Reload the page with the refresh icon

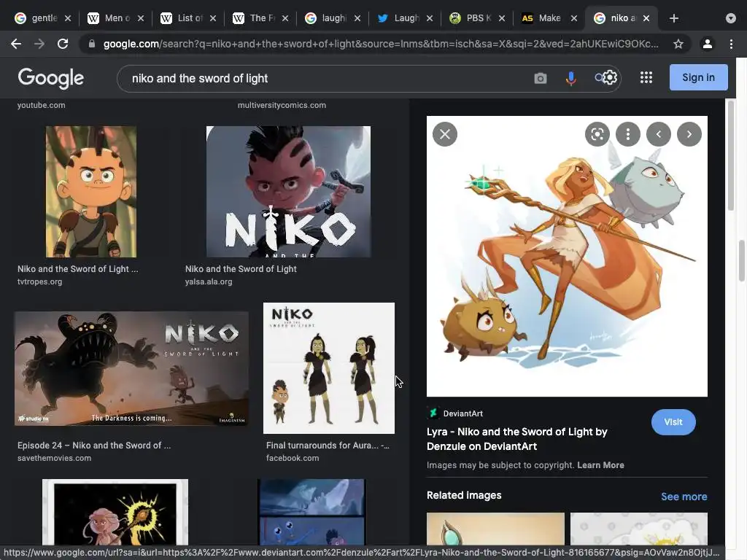click(x=63, y=44)
